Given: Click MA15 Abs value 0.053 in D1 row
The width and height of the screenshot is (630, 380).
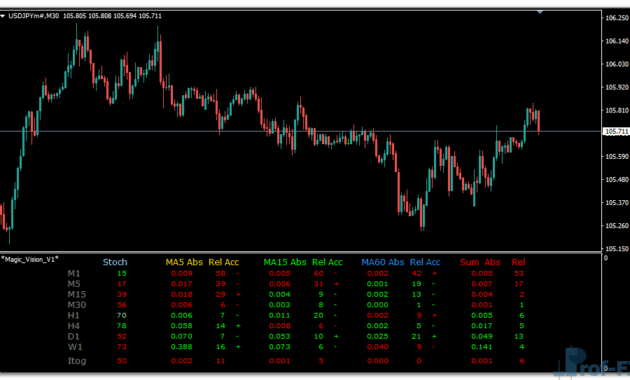Looking at the screenshot, I should (x=280, y=336).
